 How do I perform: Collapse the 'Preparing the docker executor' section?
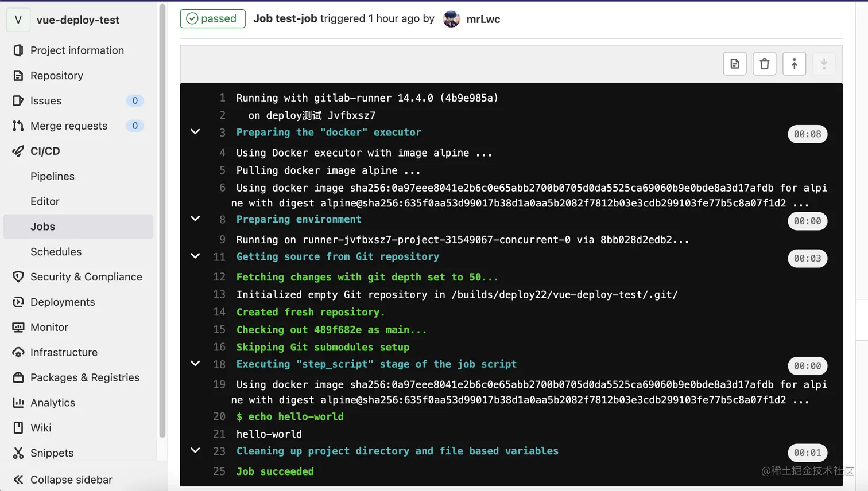coord(195,132)
